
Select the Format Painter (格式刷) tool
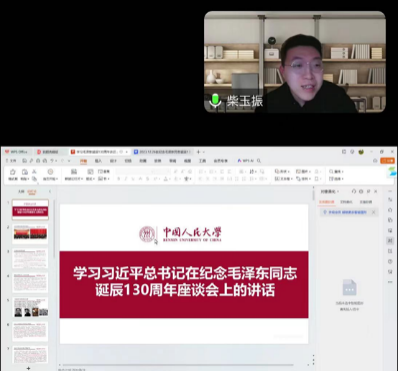tap(13, 175)
